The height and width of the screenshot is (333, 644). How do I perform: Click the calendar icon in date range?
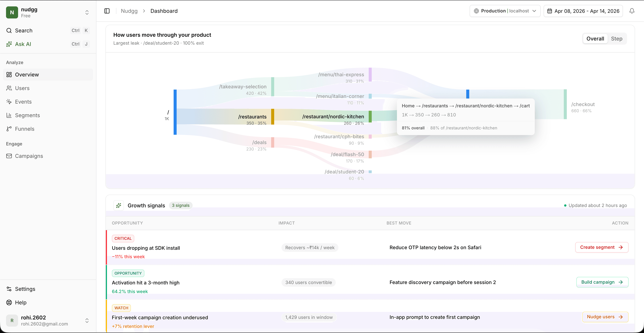click(x=549, y=11)
